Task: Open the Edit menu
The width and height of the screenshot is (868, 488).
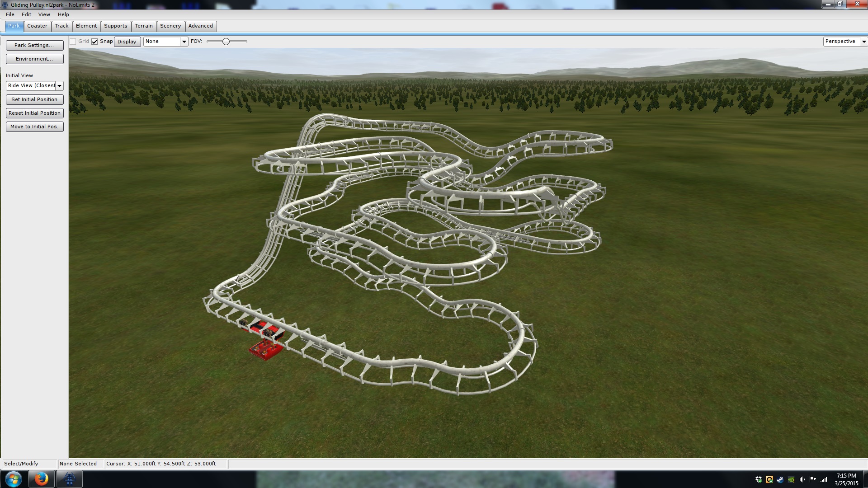Action: coord(26,14)
